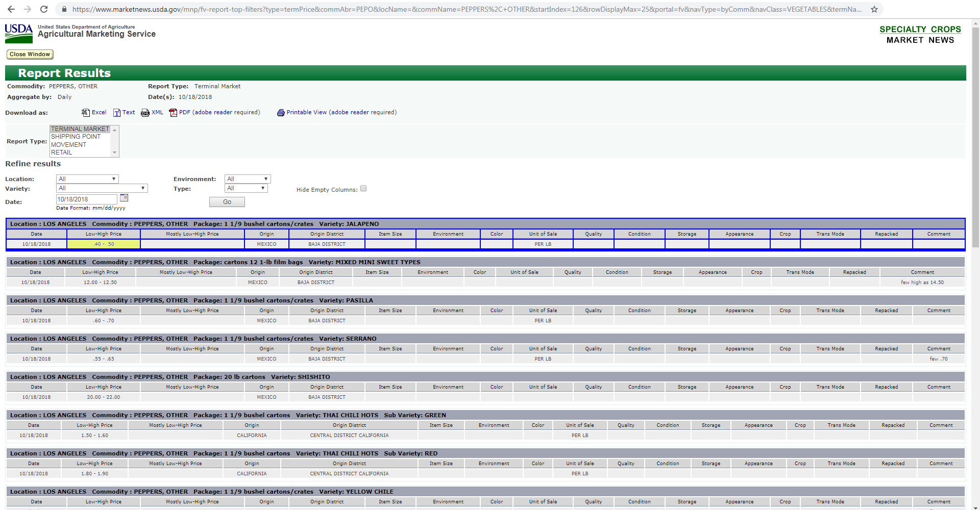Click the USDA logo
Image resolution: width=980 pixels, height=510 pixels.
tap(19, 33)
